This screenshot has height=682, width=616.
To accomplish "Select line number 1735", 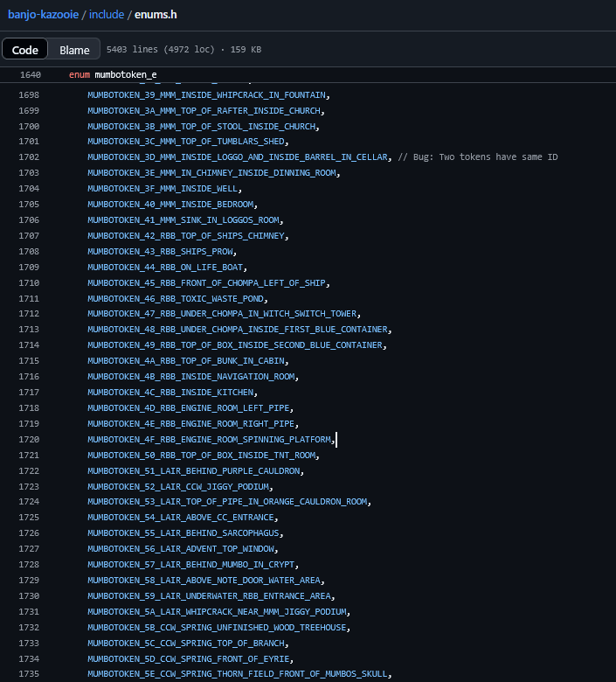I will coord(29,674).
